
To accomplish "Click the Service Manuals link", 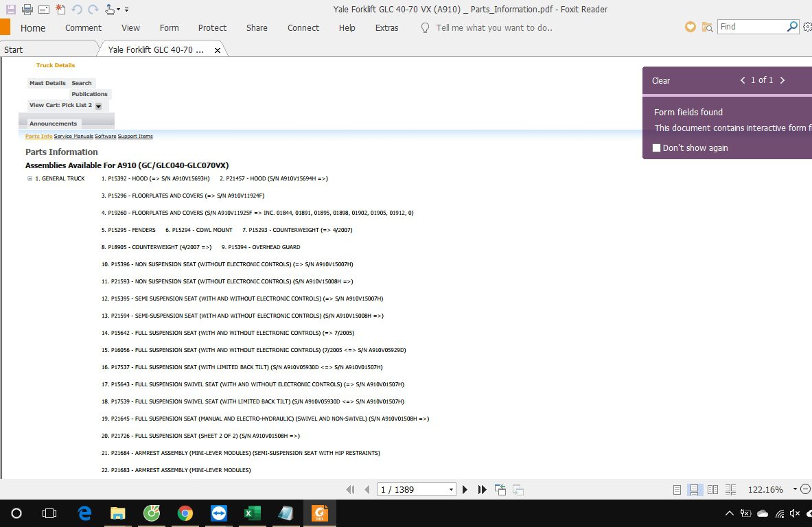I will point(73,136).
